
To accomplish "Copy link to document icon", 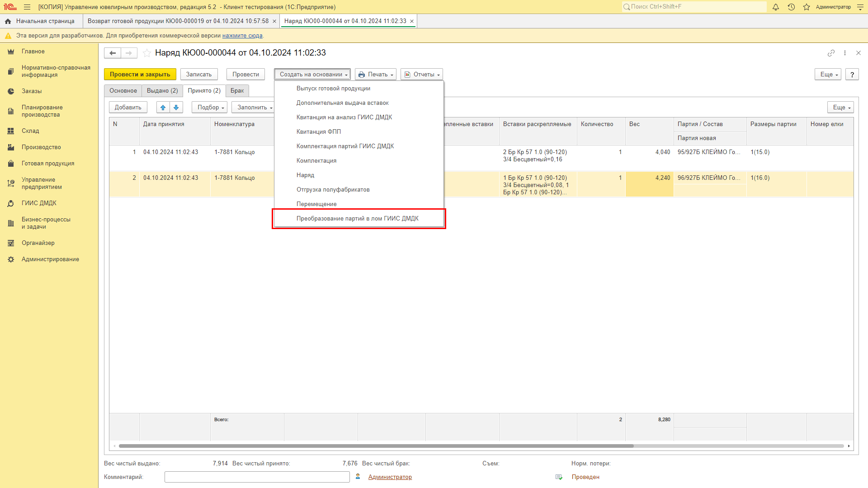I will [831, 53].
